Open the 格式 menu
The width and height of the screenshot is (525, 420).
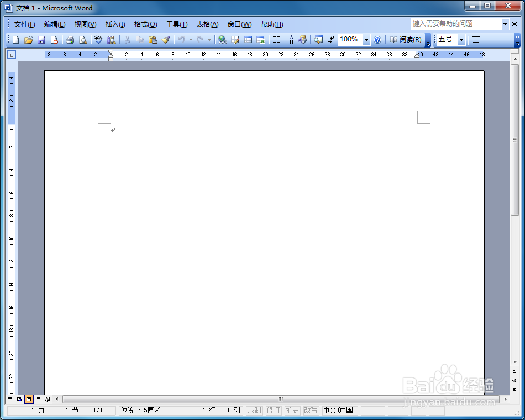coord(145,24)
